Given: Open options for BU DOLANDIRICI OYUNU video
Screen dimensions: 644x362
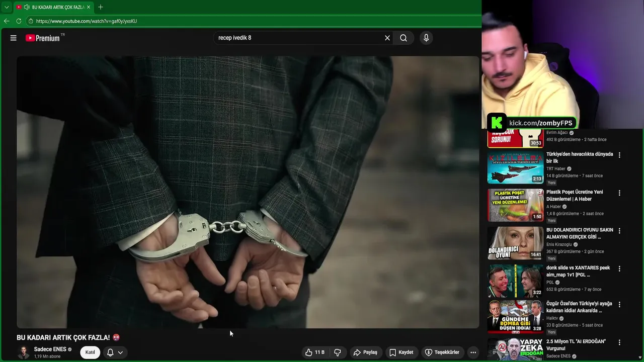Looking at the screenshot, I should (x=619, y=231).
